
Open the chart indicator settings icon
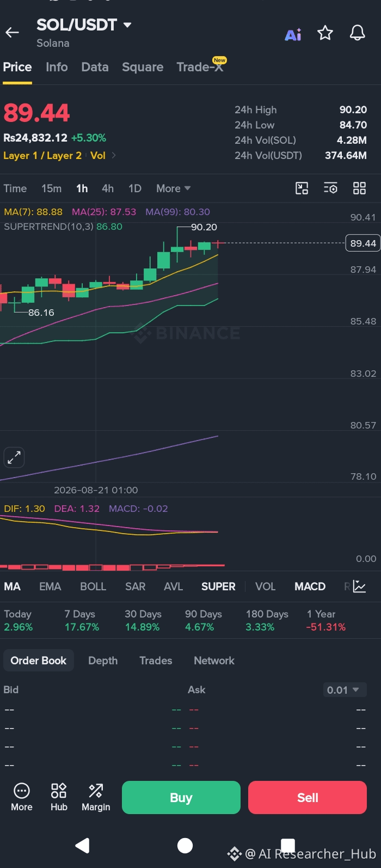tap(330, 188)
